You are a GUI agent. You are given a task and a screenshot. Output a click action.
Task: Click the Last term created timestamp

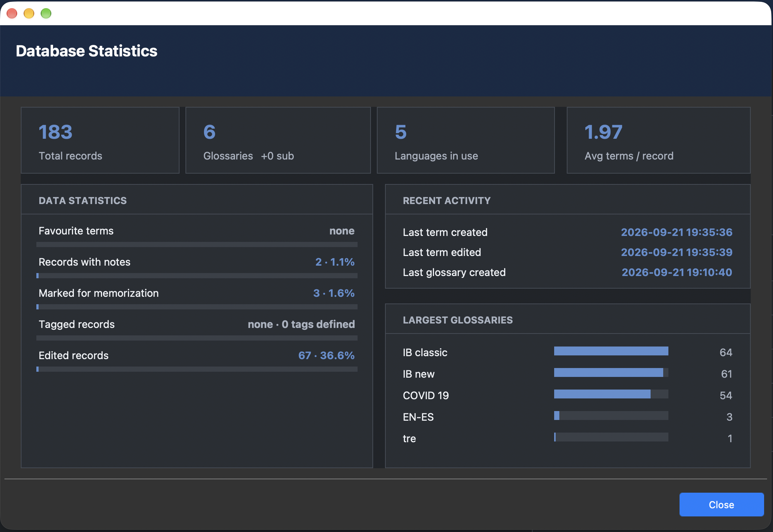[x=677, y=232]
